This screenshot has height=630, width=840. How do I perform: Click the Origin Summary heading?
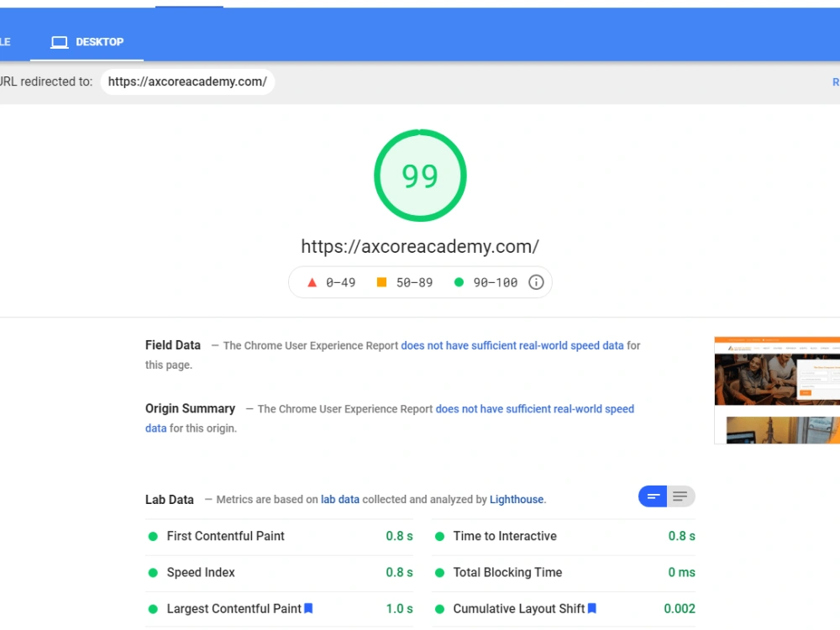coord(190,408)
